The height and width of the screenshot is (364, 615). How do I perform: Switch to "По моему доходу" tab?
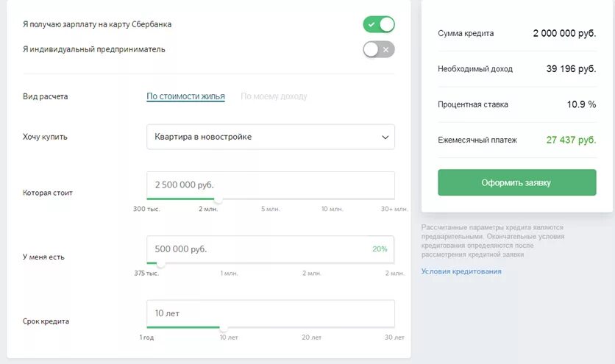tap(274, 96)
